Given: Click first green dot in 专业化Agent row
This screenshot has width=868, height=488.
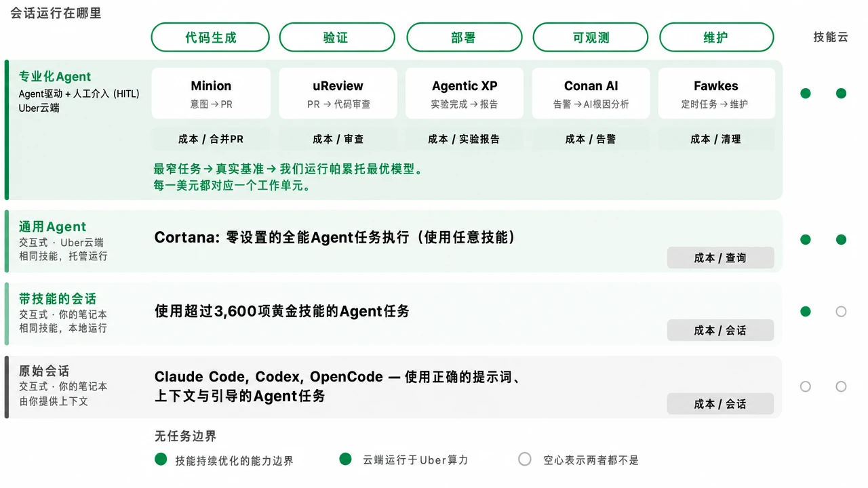Looking at the screenshot, I should pos(806,94).
